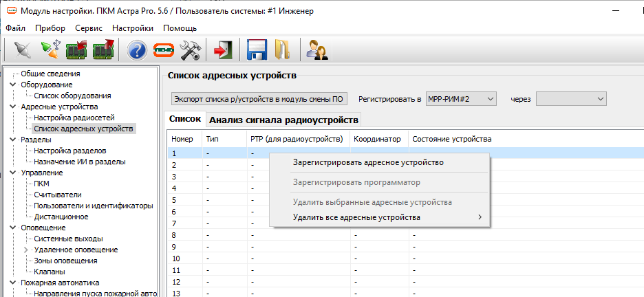
Task: Click the memory chip icon with left arrow
Action: click(x=76, y=51)
